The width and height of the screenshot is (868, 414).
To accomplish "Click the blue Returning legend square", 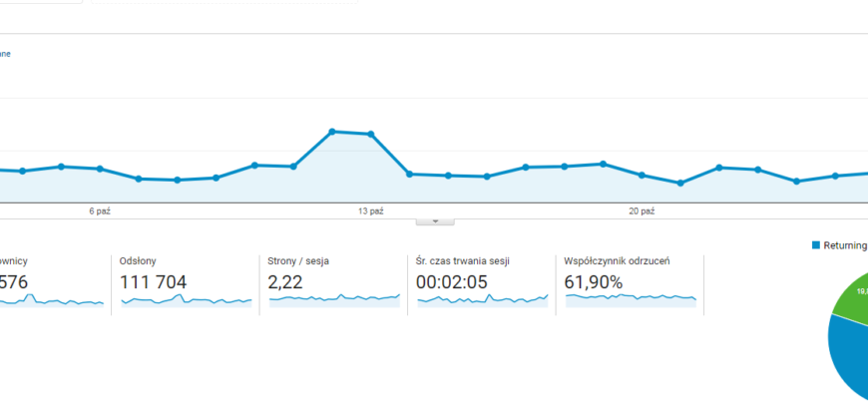I will 816,244.
